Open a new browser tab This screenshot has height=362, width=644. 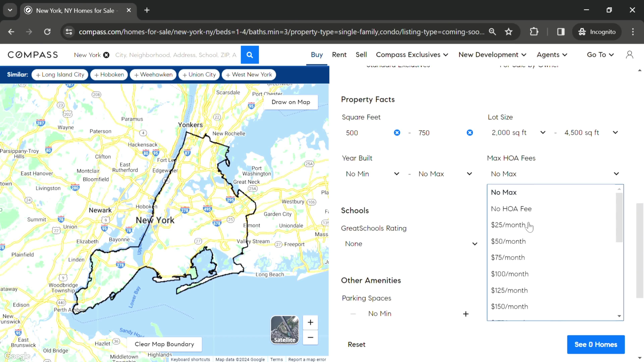click(x=147, y=10)
